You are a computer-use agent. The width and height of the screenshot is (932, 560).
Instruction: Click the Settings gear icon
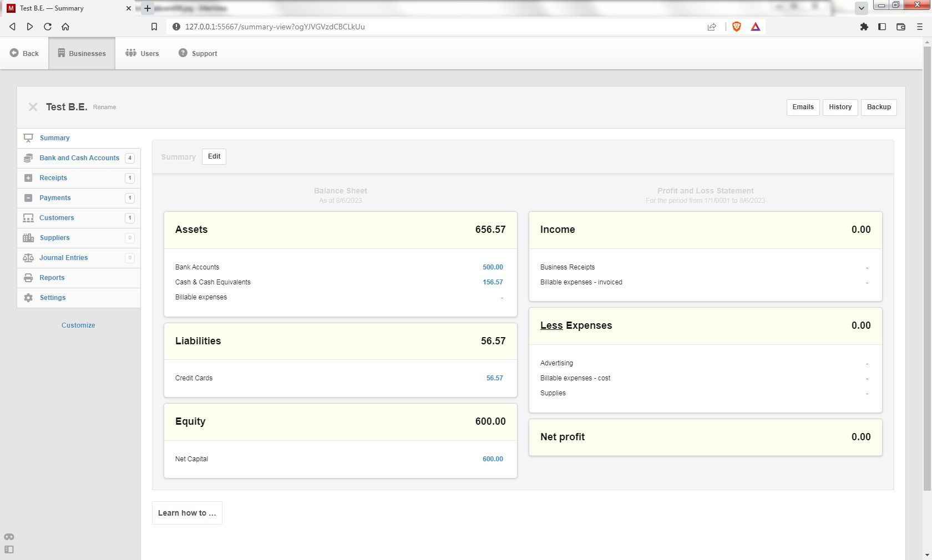click(x=28, y=298)
